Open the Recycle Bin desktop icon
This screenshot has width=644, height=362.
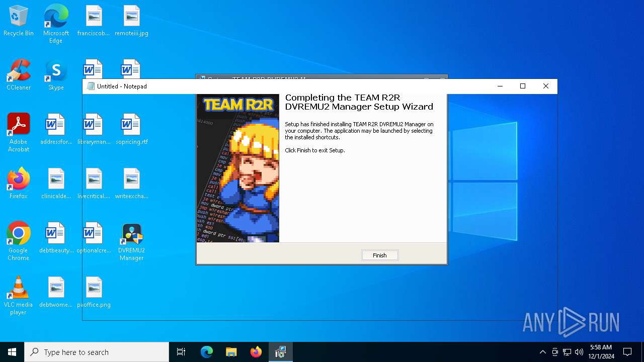point(19,21)
